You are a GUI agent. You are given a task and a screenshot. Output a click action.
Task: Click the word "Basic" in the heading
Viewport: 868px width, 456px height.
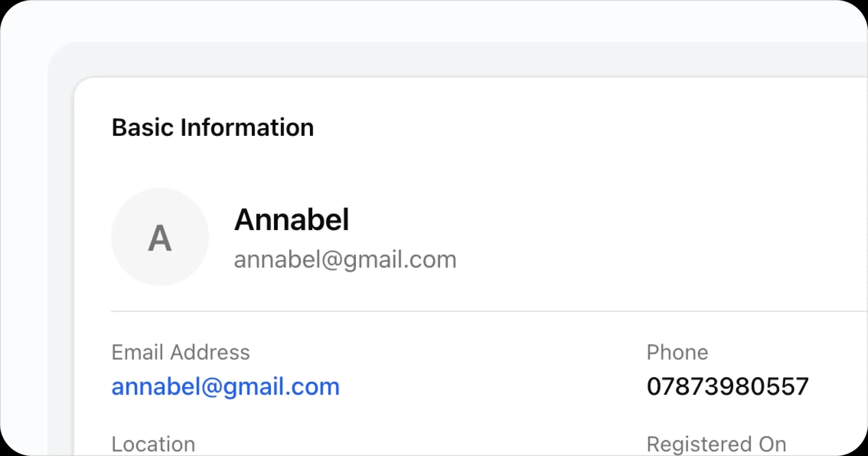[x=143, y=127]
